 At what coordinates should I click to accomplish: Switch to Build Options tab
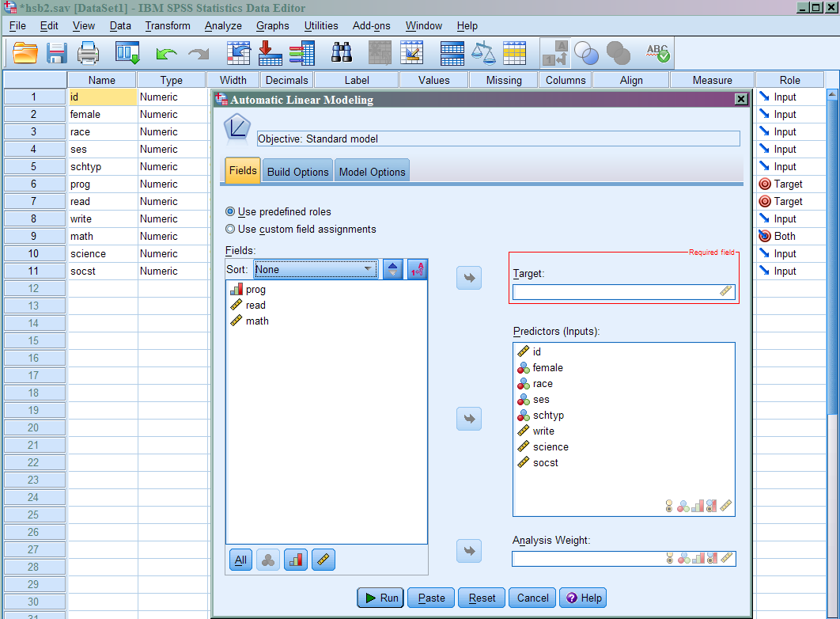pos(298,172)
